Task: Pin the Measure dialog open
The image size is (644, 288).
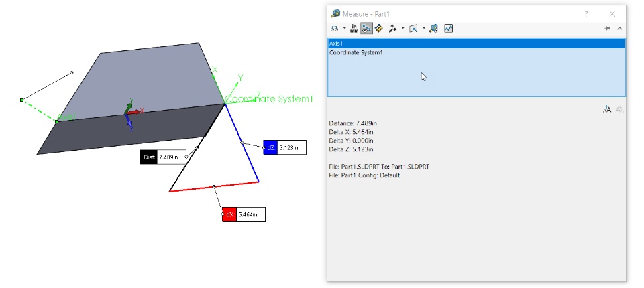Action: pos(607,29)
